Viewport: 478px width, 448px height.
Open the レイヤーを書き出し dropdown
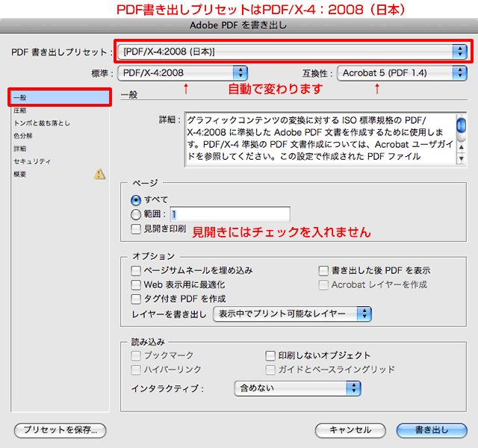(x=292, y=314)
